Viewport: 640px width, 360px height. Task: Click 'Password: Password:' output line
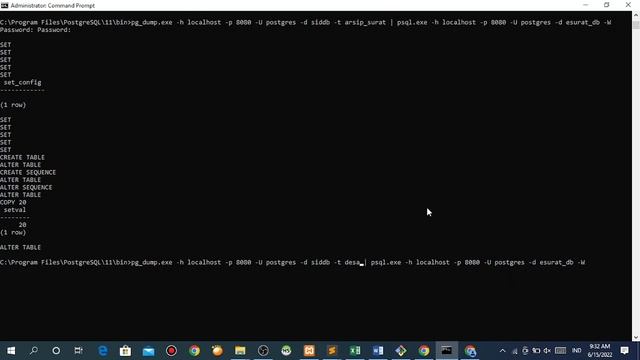(36, 30)
